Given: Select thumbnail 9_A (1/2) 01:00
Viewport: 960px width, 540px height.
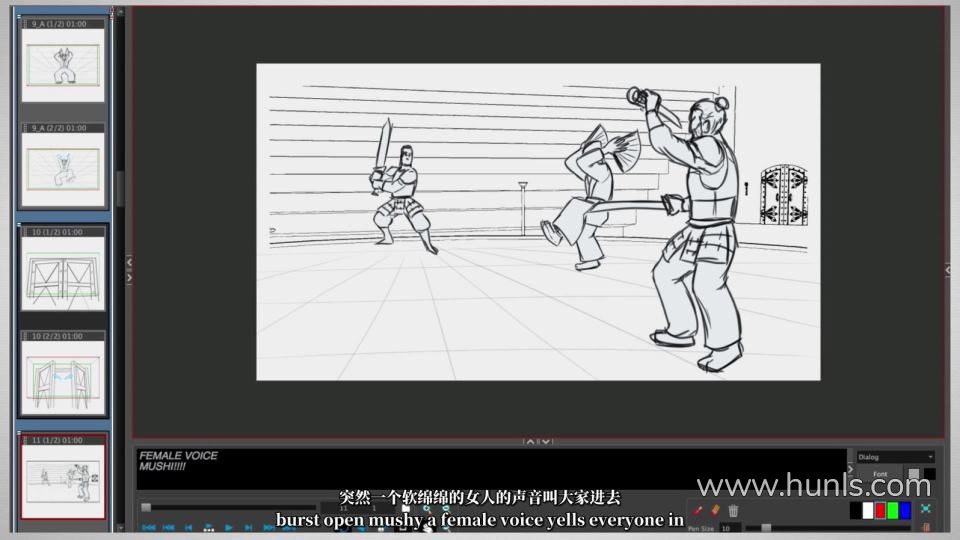Looking at the screenshot, I should (63, 60).
